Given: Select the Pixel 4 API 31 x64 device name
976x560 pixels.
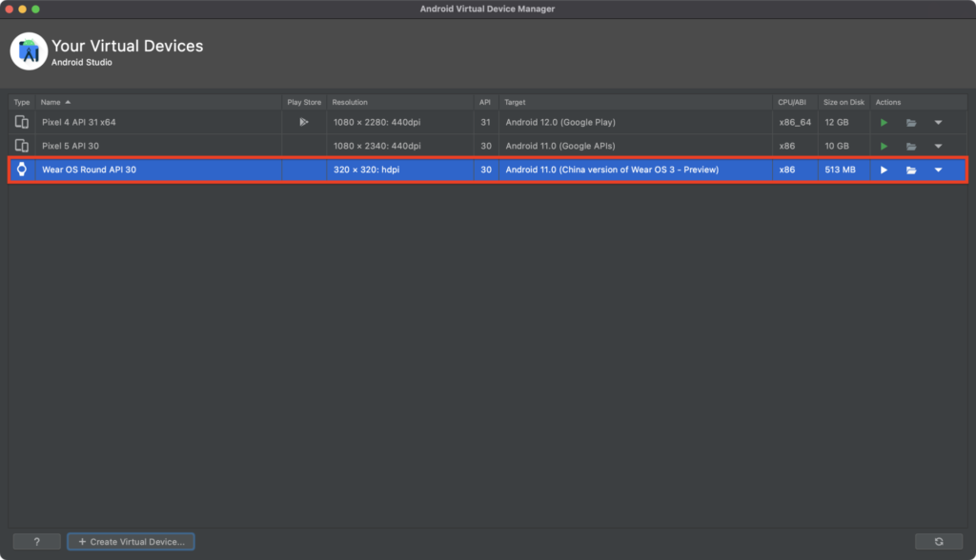Looking at the screenshot, I should [79, 122].
